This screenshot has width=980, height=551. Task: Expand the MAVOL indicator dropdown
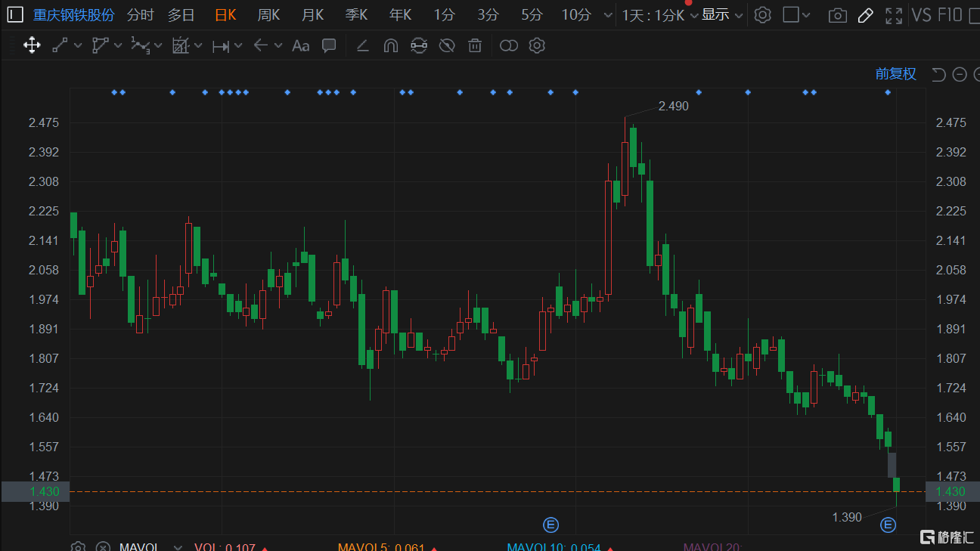(x=178, y=547)
